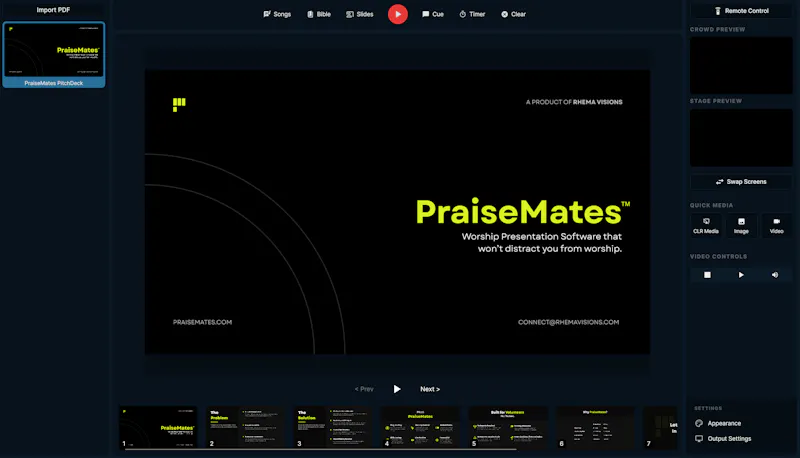
Task: Click Swap Screens
Action: (741, 182)
